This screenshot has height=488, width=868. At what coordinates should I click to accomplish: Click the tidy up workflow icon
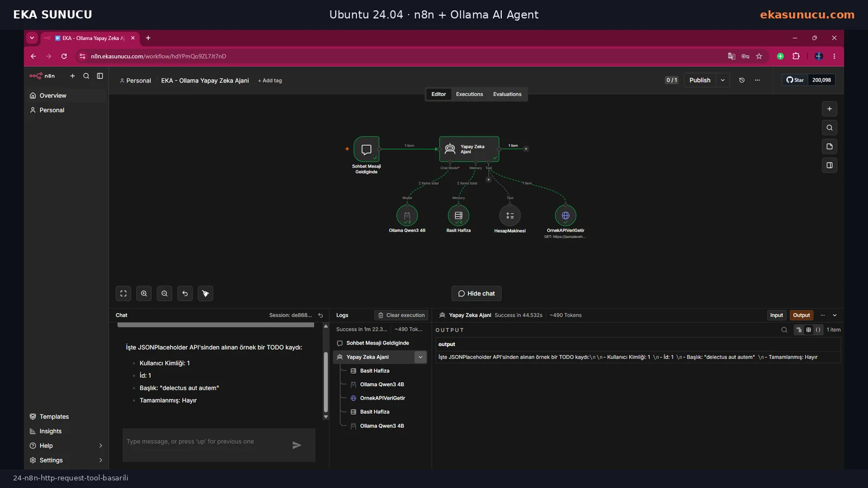205,293
